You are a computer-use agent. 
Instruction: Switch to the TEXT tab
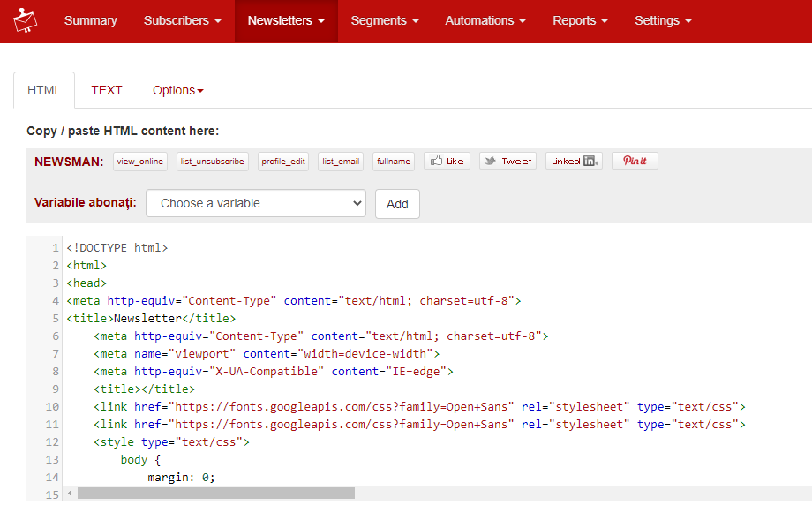107,90
